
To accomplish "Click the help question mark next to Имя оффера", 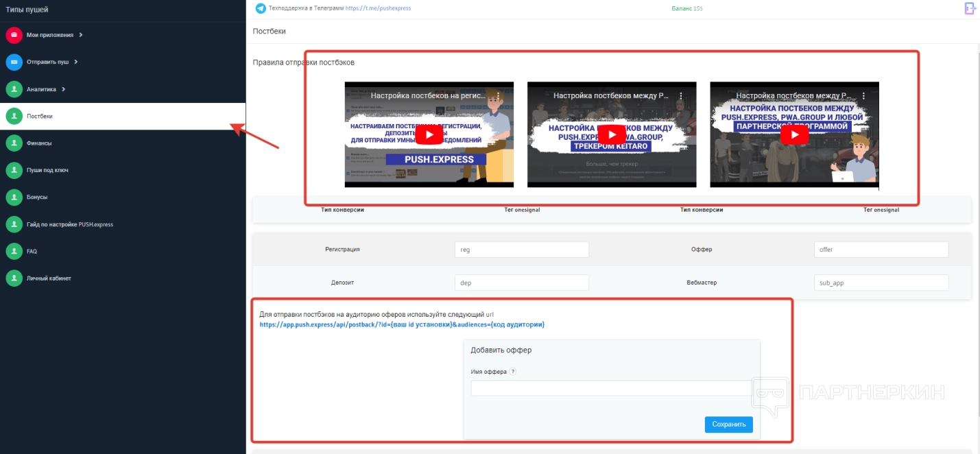I will (x=512, y=372).
